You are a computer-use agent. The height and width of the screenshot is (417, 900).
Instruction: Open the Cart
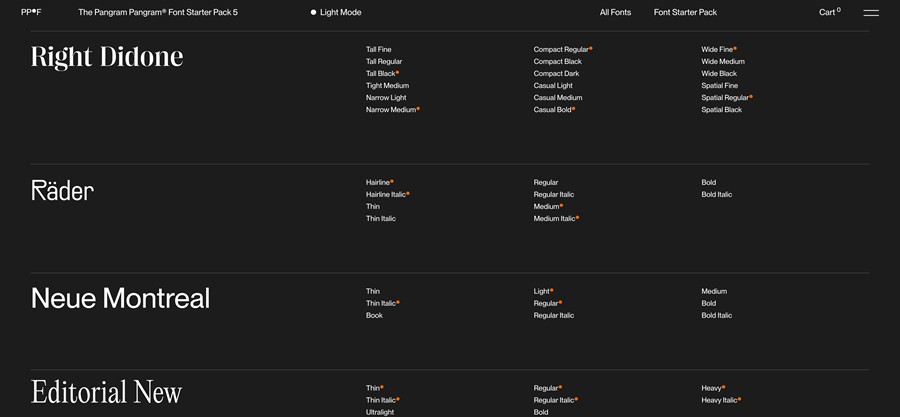[x=829, y=12]
